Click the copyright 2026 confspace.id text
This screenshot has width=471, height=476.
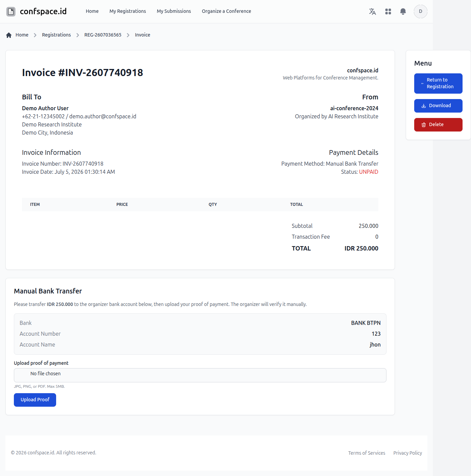(x=53, y=453)
